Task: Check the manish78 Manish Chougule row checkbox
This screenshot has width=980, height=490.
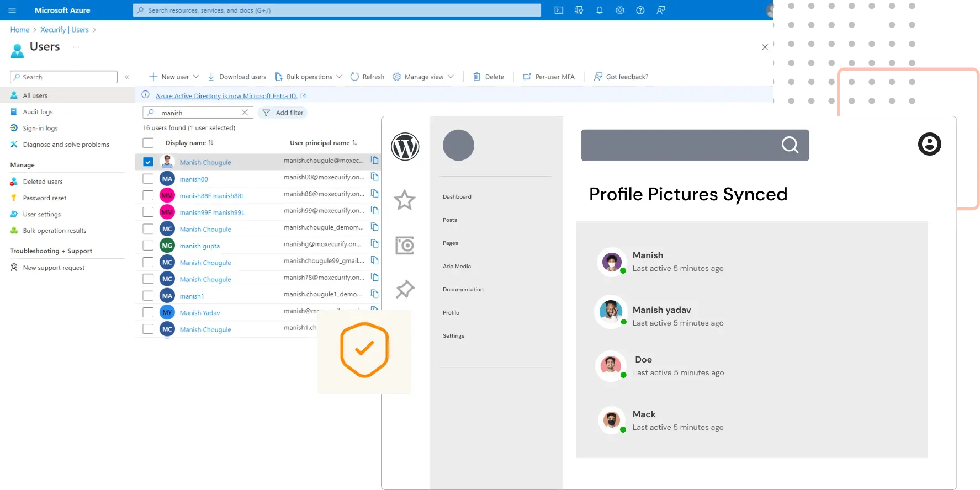Action: (148, 279)
